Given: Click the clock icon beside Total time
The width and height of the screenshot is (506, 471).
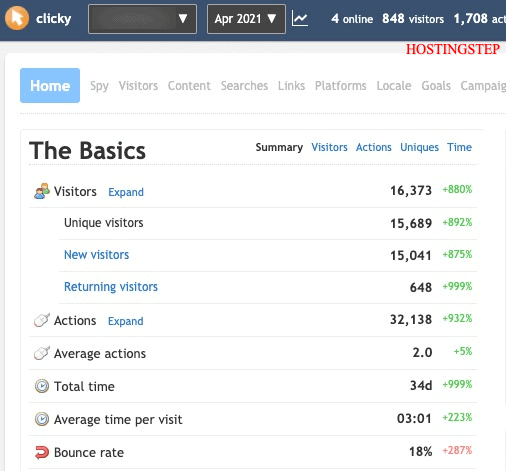Looking at the screenshot, I should pos(42,386).
